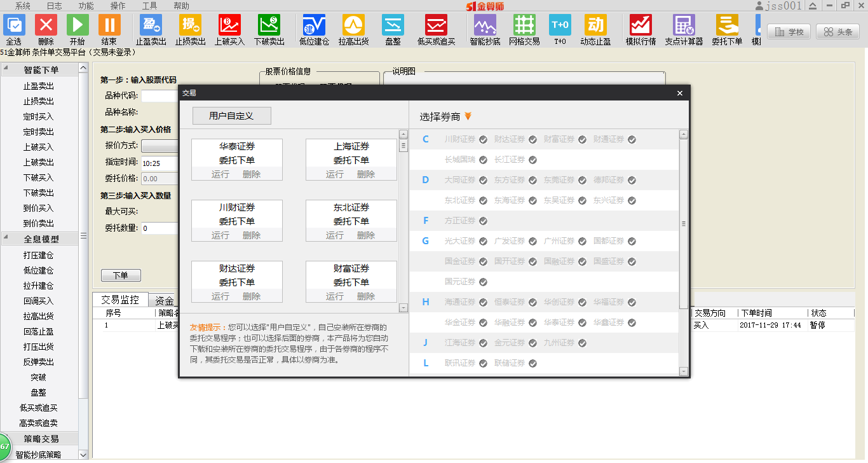Click the 指定时间 time input field
The height and width of the screenshot is (463, 868).
pos(160,163)
